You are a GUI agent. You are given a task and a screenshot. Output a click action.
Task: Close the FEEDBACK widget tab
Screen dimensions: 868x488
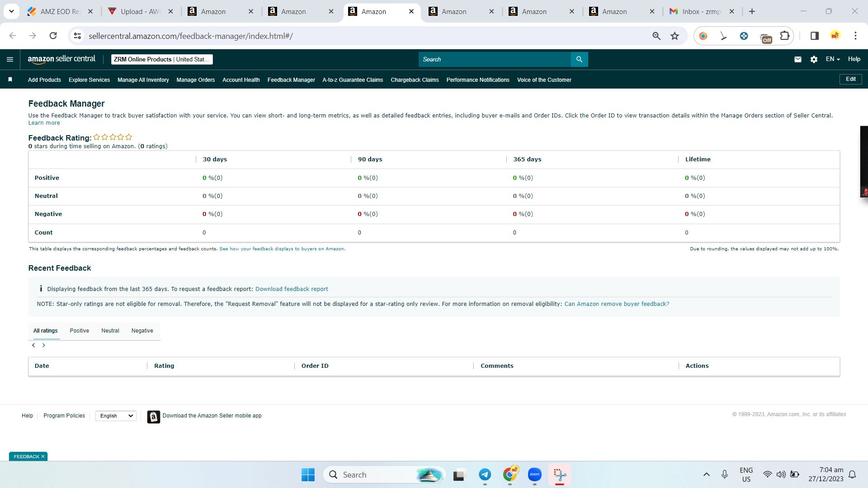(x=43, y=457)
